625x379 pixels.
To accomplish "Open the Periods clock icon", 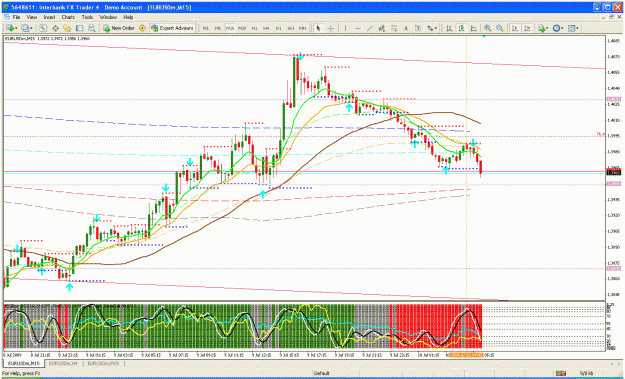I will coord(556,28).
